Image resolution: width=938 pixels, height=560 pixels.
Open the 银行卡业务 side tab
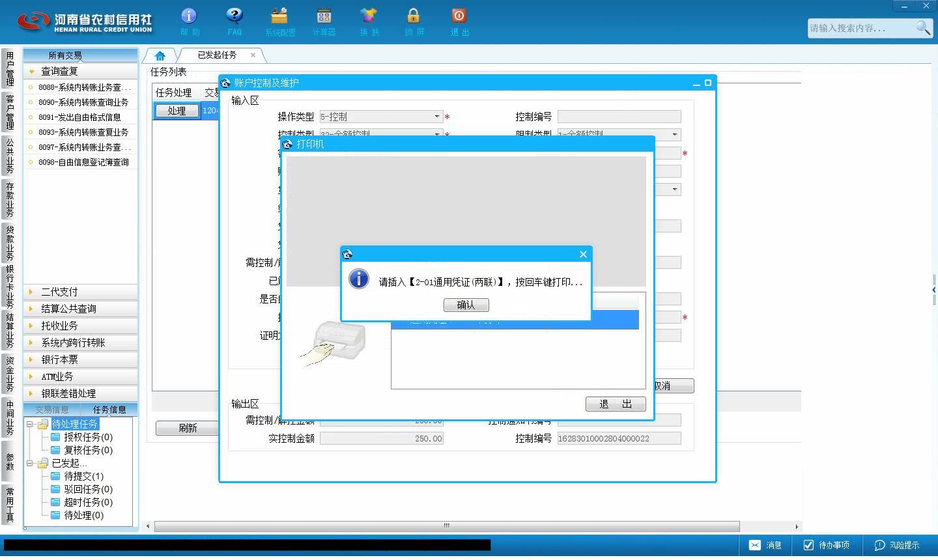(x=10, y=287)
